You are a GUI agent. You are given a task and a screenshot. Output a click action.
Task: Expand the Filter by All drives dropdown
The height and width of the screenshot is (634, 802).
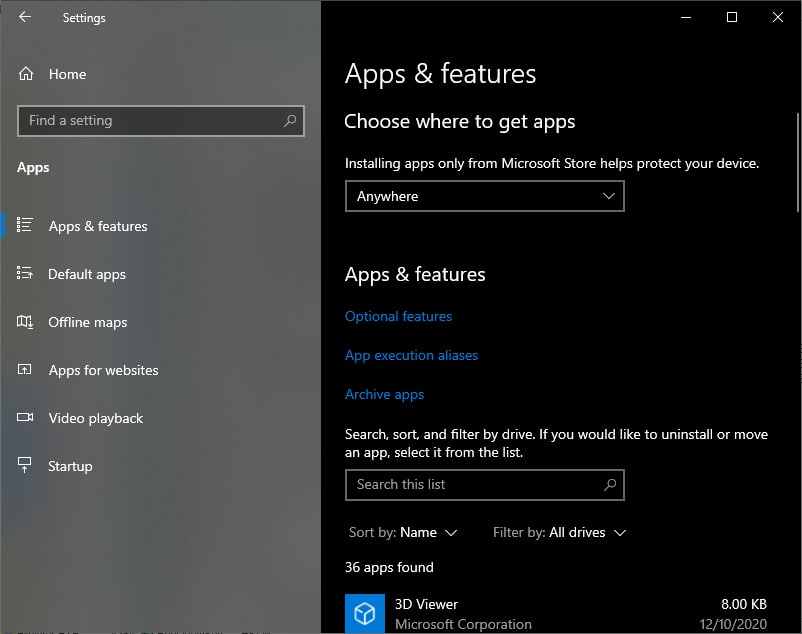(x=559, y=533)
